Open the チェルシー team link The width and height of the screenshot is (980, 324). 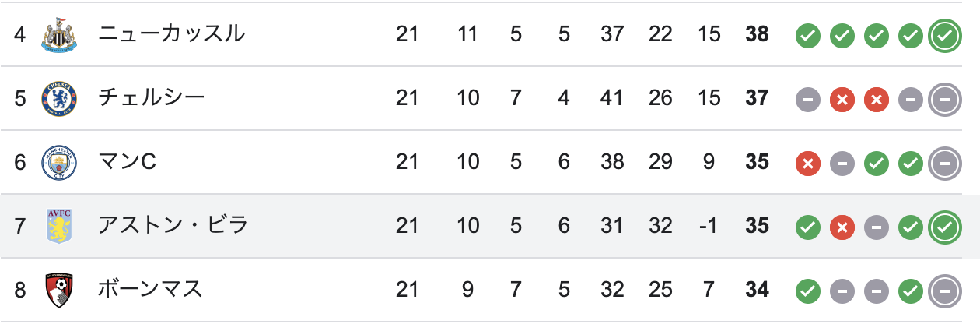(x=152, y=98)
